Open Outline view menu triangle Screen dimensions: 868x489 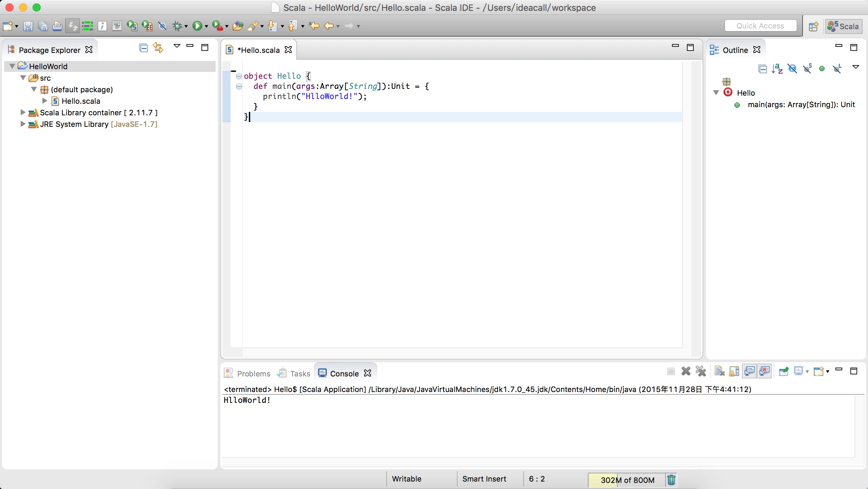pos(856,67)
